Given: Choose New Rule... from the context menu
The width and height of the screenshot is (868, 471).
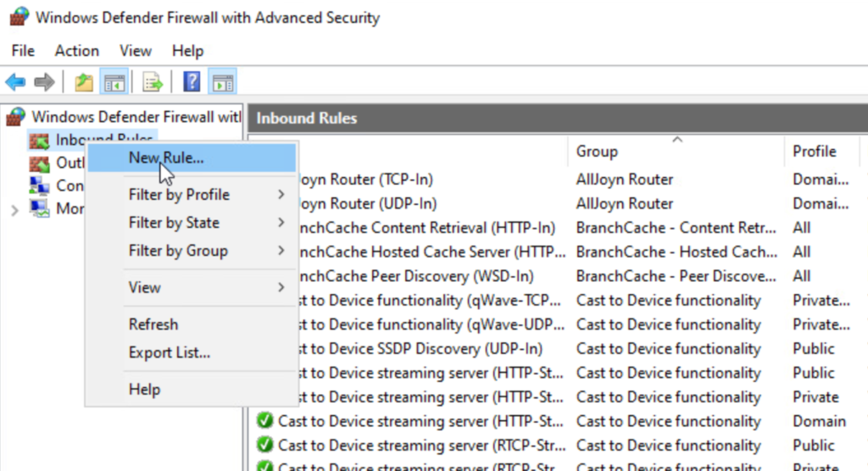Looking at the screenshot, I should pyautogui.click(x=166, y=157).
